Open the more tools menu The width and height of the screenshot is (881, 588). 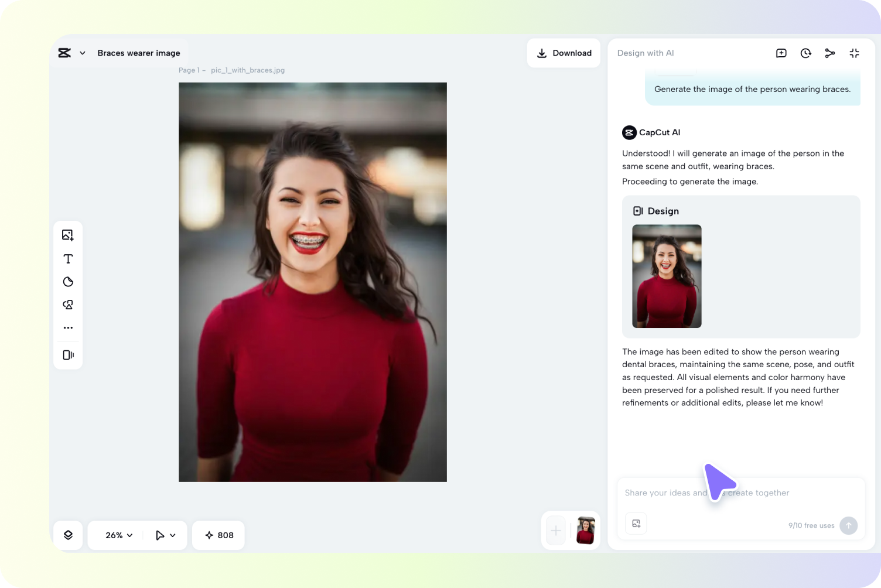point(68,327)
